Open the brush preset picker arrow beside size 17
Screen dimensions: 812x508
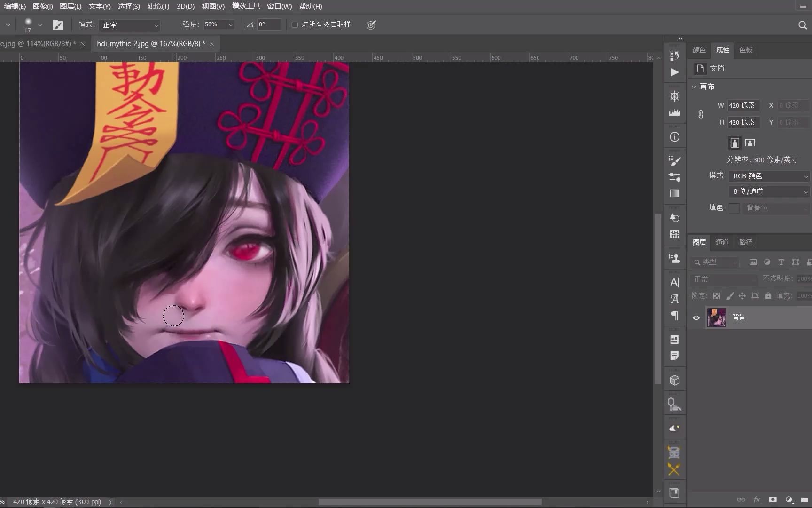[40, 25]
